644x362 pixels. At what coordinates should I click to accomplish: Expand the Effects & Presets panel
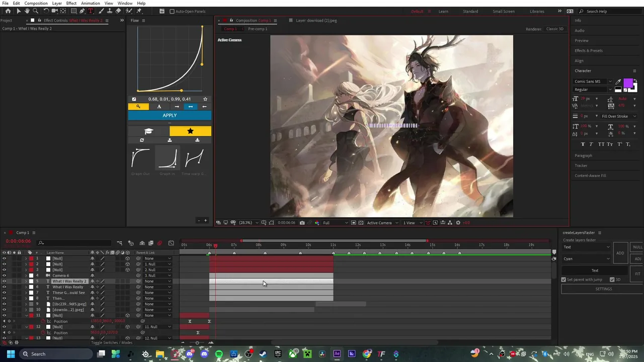point(589,51)
